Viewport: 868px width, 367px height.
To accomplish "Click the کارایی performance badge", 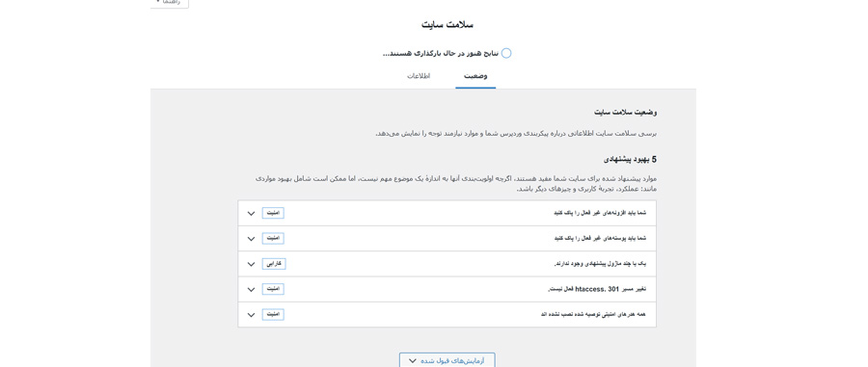I will (x=274, y=264).
